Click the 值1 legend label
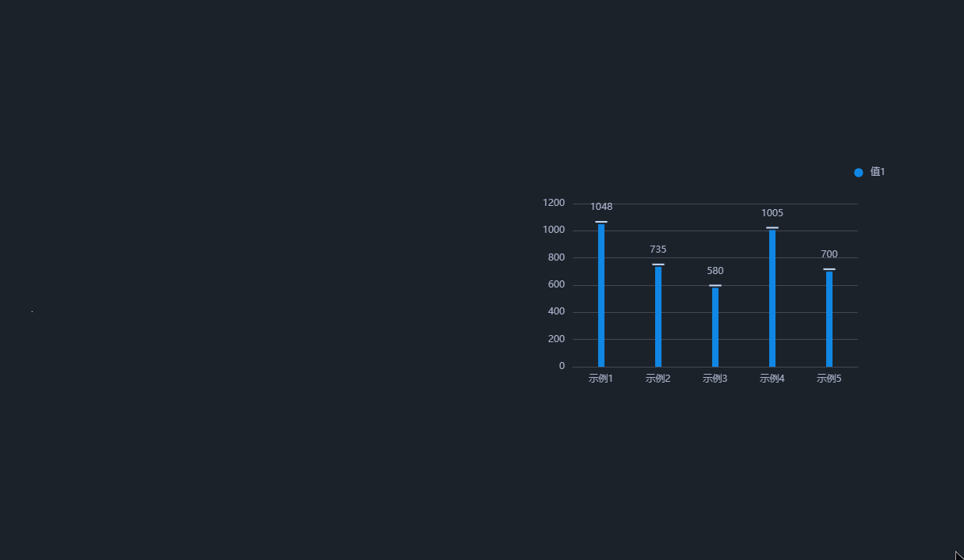Viewport: 964px width, 560px height. point(877,172)
